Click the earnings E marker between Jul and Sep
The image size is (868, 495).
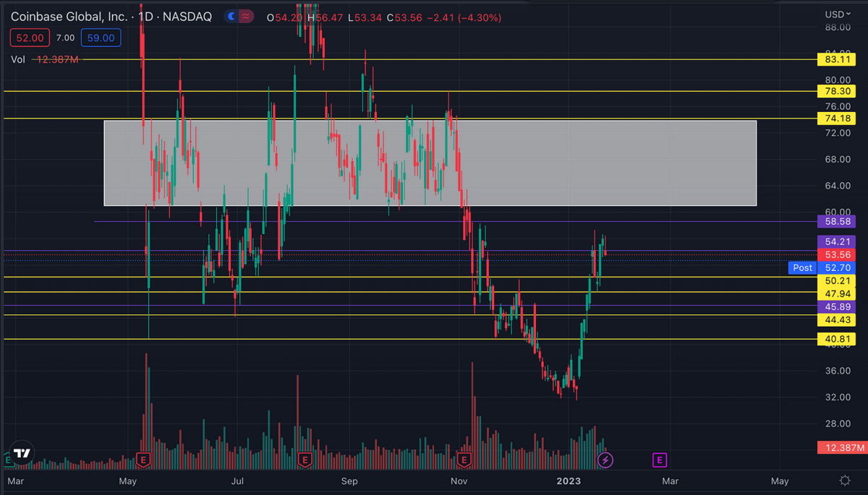(305, 459)
